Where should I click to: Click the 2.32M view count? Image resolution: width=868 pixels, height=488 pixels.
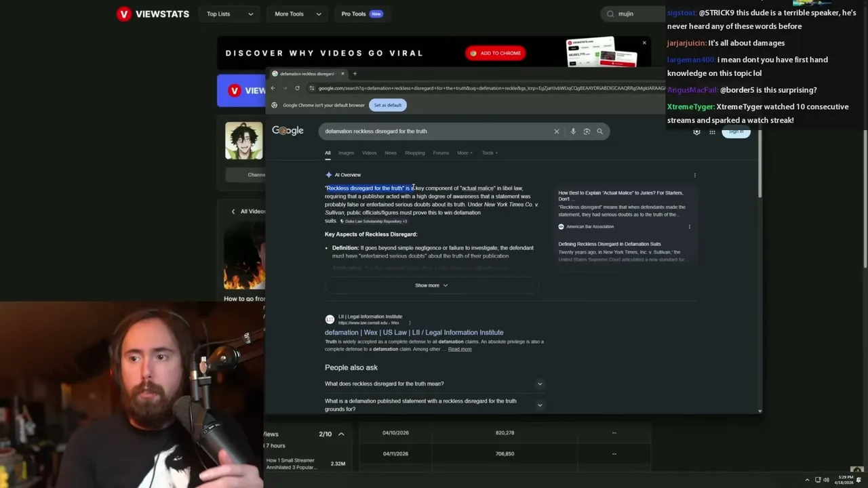(x=338, y=464)
